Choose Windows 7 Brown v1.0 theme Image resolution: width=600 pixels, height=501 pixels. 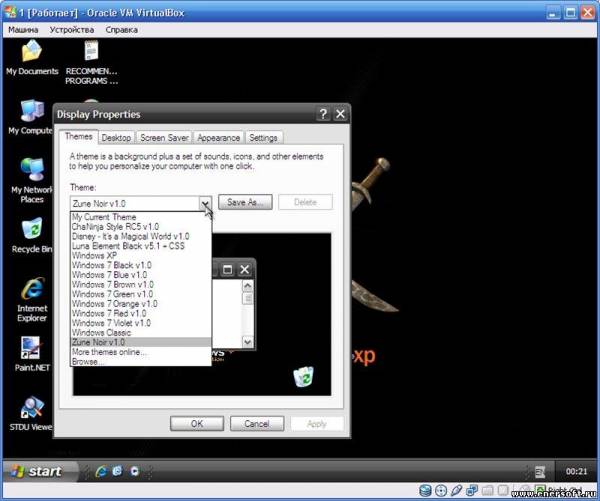click(x=141, y=284)
